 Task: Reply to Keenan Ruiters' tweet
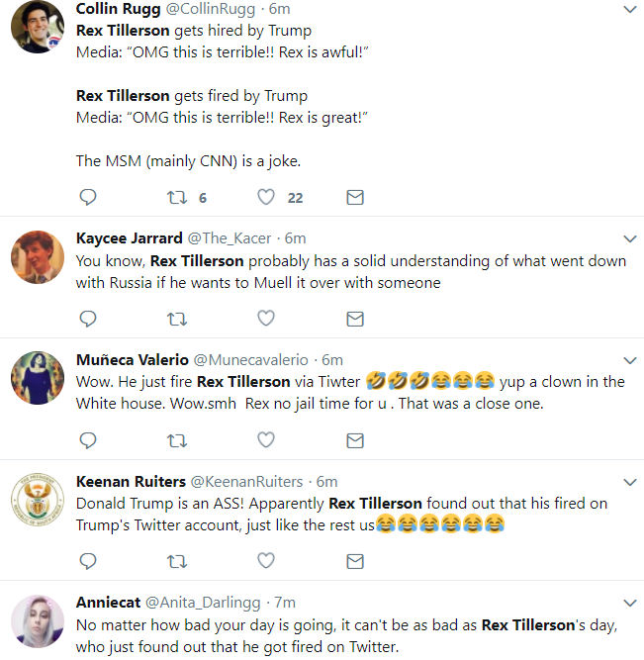coord(88,561)
